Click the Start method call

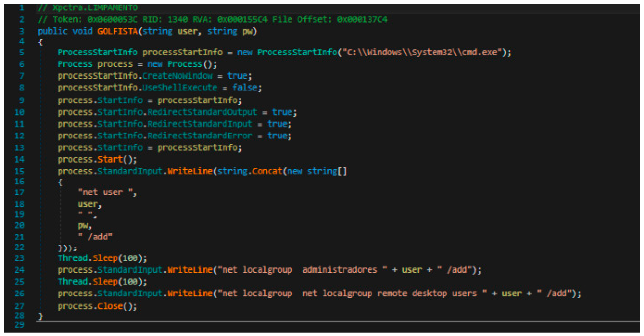(x=110, y=159)
